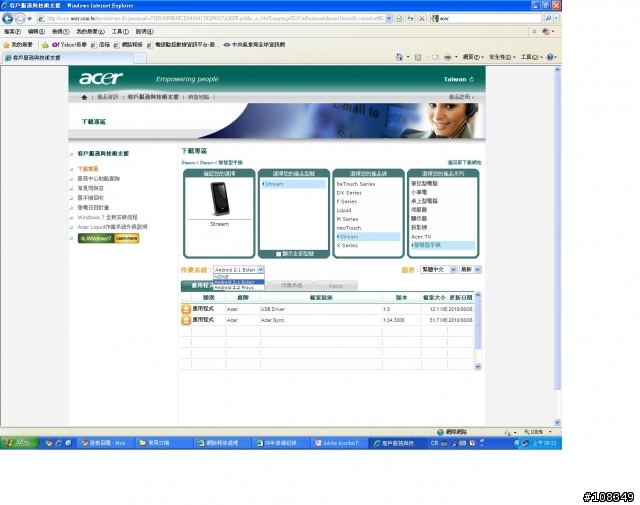Click the IE Back navigation arrow
This screenshot has width=640, height=505.
[7, 18]
